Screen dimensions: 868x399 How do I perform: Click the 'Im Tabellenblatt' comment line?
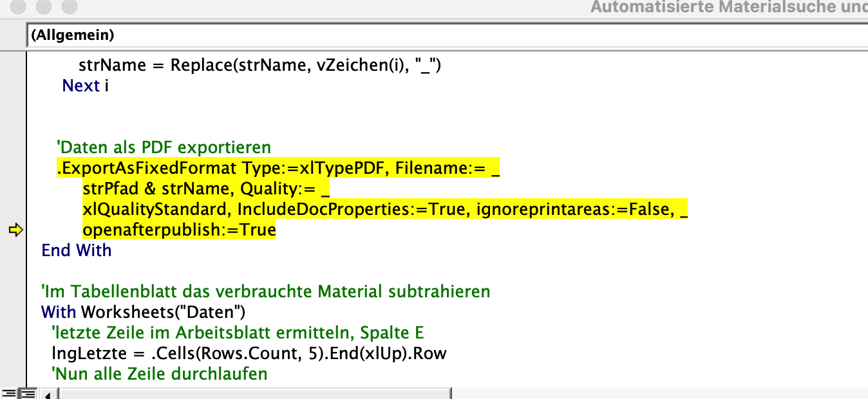point(265,292)
